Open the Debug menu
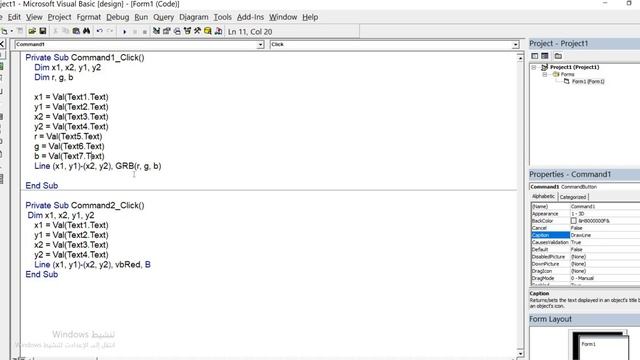 pyautogui.click(x=118, y=17)
